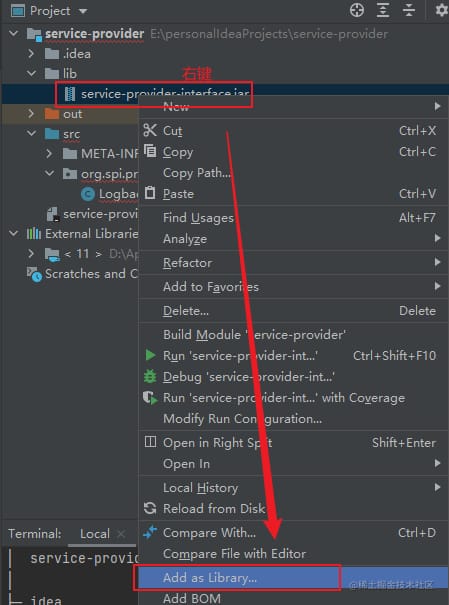Select the Local terminal tab
Viewport: 449px width, 605px height.
pos(95,534)
